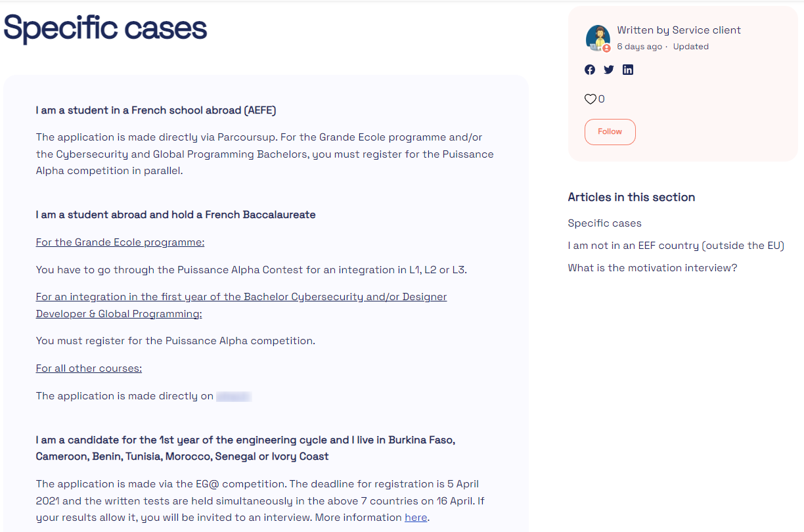Click the blurred application site link
The image size is (804, 532).
tap(234, 396)
